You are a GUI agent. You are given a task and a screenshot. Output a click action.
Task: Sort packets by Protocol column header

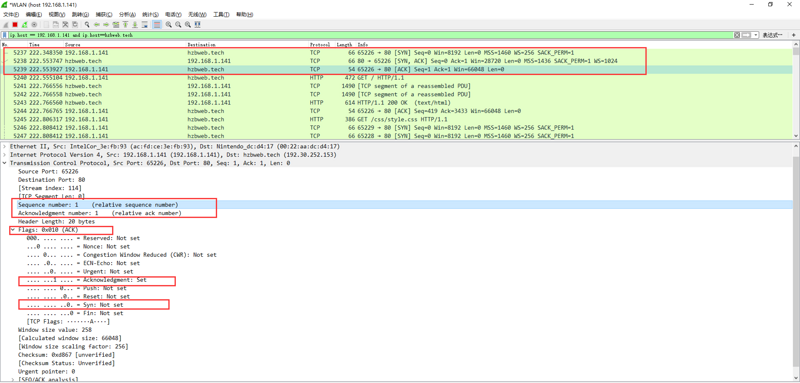(321, 45)
